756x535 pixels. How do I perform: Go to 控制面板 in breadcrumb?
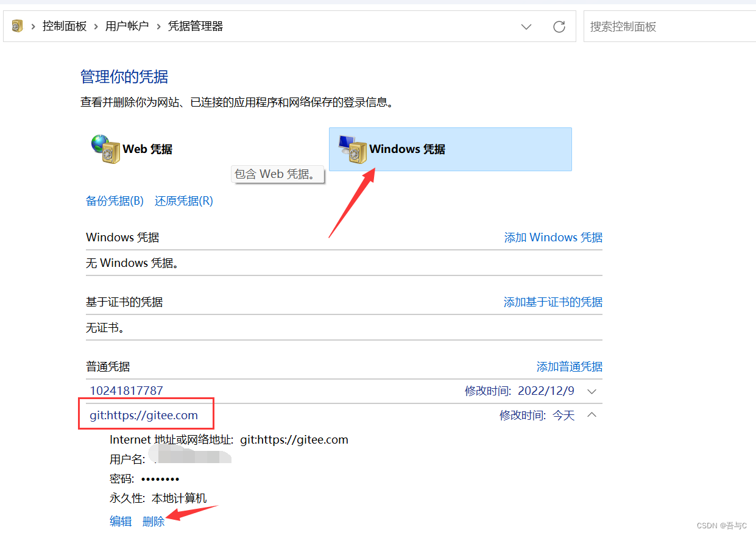[65, 26]
